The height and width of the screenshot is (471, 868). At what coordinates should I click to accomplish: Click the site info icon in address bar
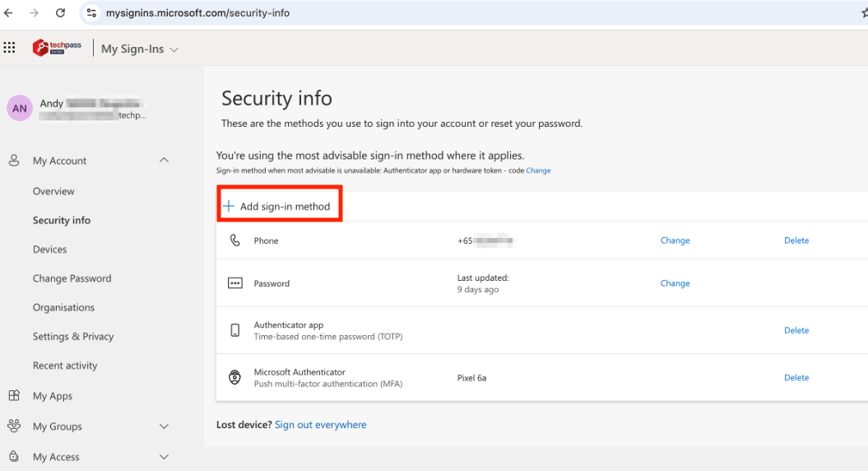91,13
